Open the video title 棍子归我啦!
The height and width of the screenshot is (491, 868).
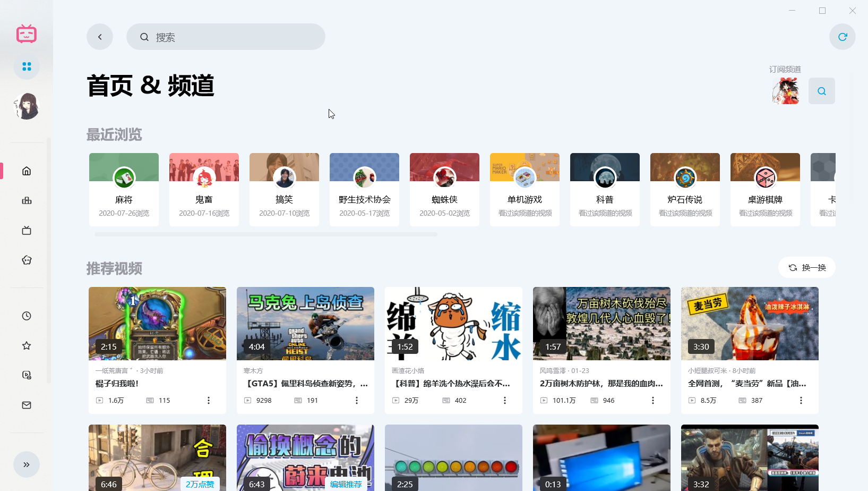pos(117,384)
